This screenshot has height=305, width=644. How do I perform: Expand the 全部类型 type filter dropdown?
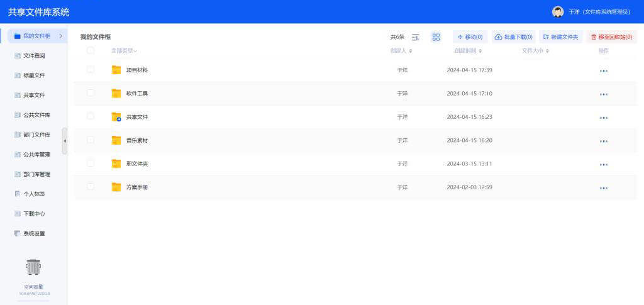[x=124, y=50]
